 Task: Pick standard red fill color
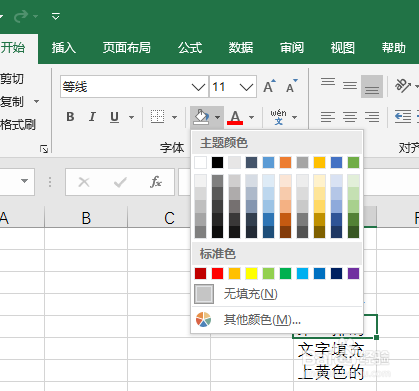tap(217, 273)
